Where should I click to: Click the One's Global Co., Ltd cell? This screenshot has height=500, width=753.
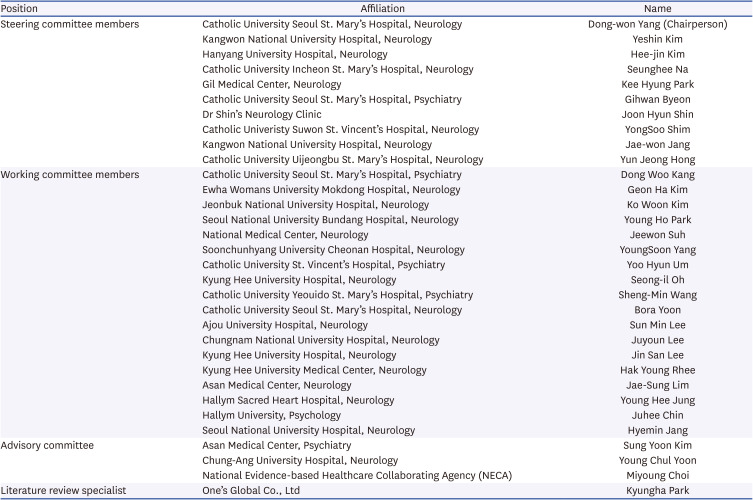pos(253,490)
